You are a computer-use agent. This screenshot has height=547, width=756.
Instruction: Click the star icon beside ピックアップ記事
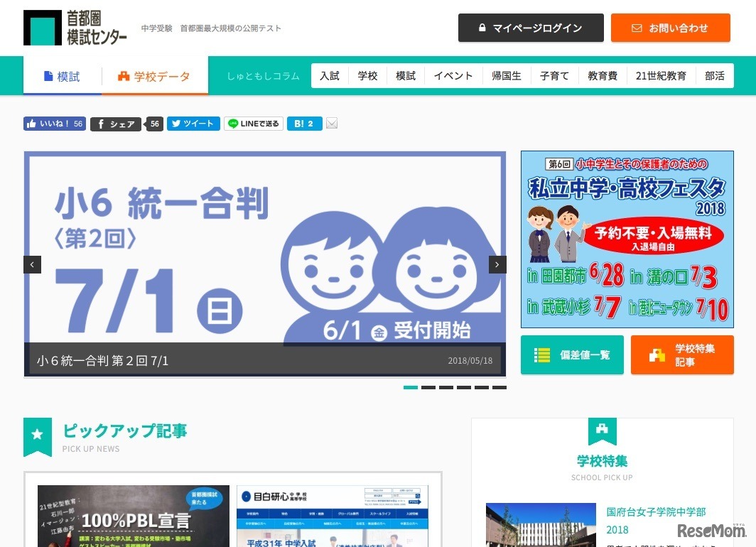coord(37,435)
